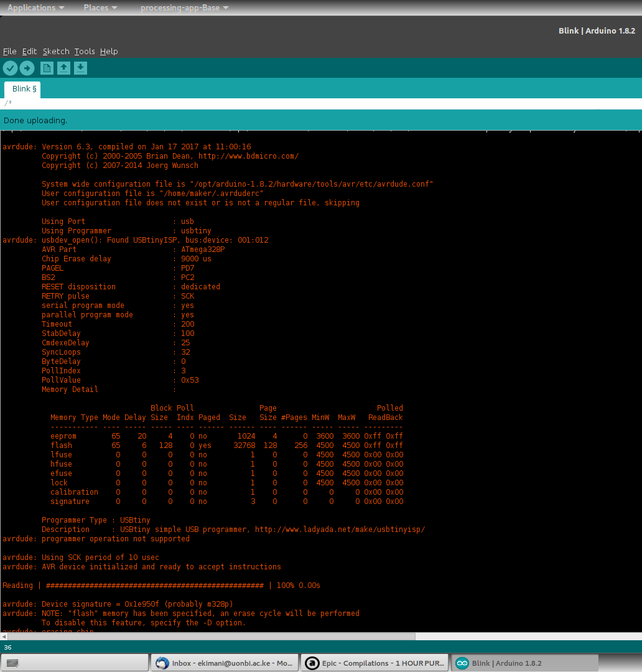Switch to the Inbox mail window in taskbar
The image size is (642, 672).
tap(224, 663)
